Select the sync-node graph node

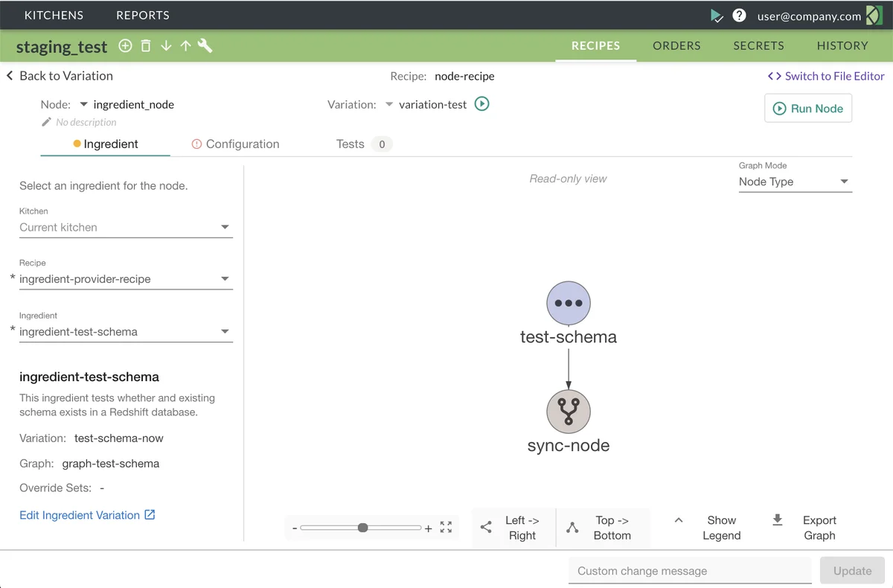coord(569,412)
